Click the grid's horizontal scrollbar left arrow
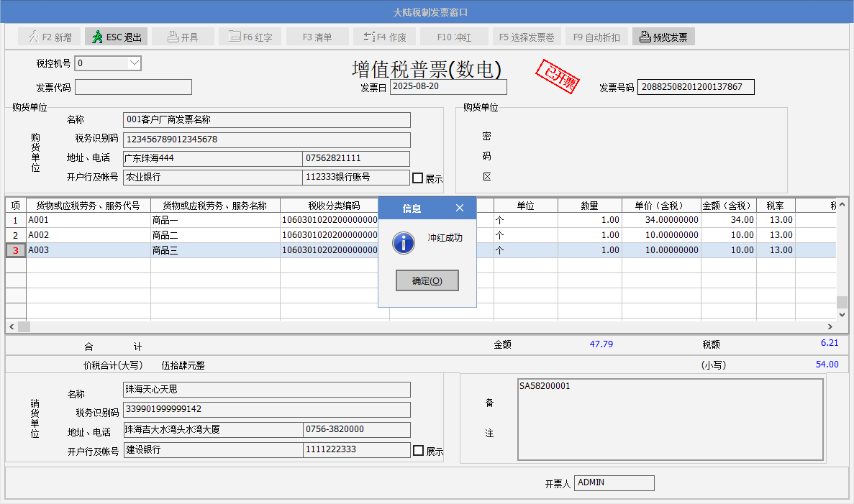854x504 pixels. pos(12,326)
